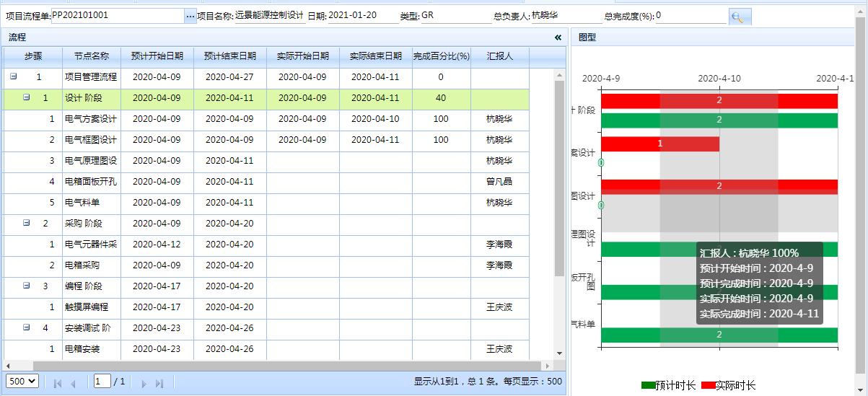Click the 2020-4-10 axis label in chart
Screen dimensions: 868x396
click(x=719, y=78)
